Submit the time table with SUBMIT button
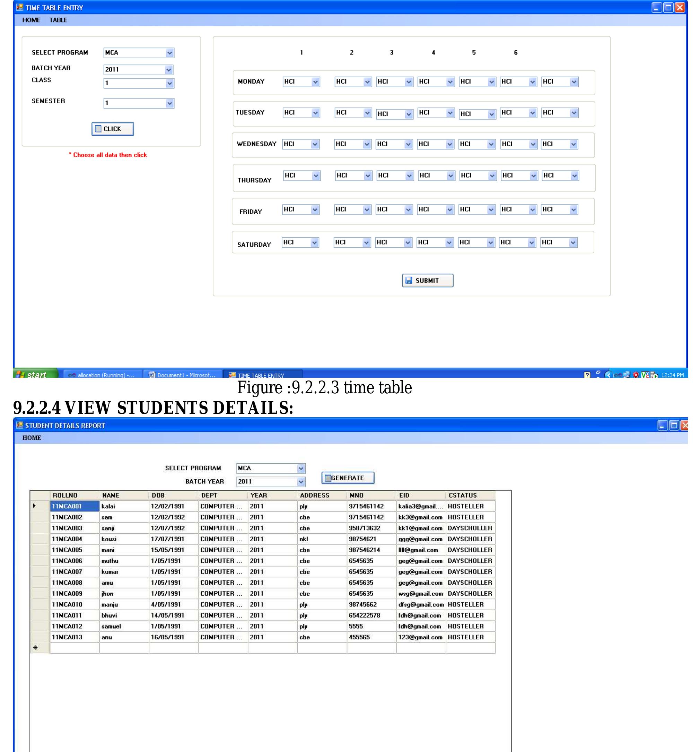The width and height of the screenshot is (700, 752). pos(427,280)
